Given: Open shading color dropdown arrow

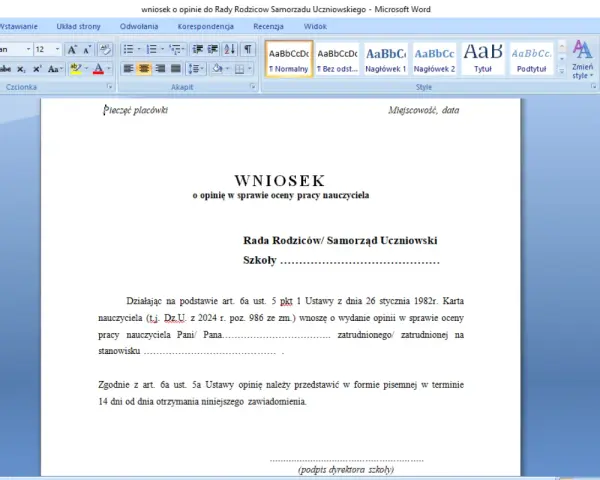Looking at the screenshot, I should click(x=227, y=69).
